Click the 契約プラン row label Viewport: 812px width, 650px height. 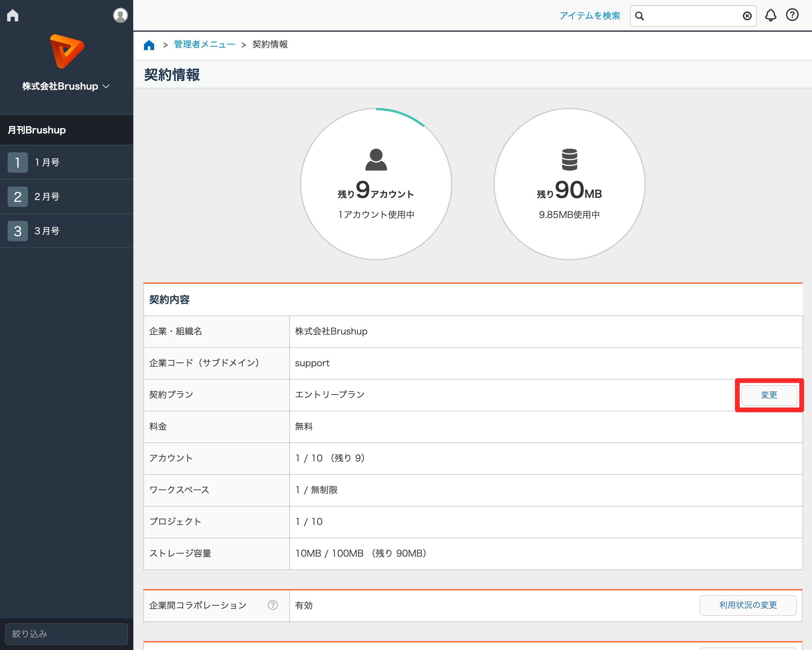[x=171, y=395]
